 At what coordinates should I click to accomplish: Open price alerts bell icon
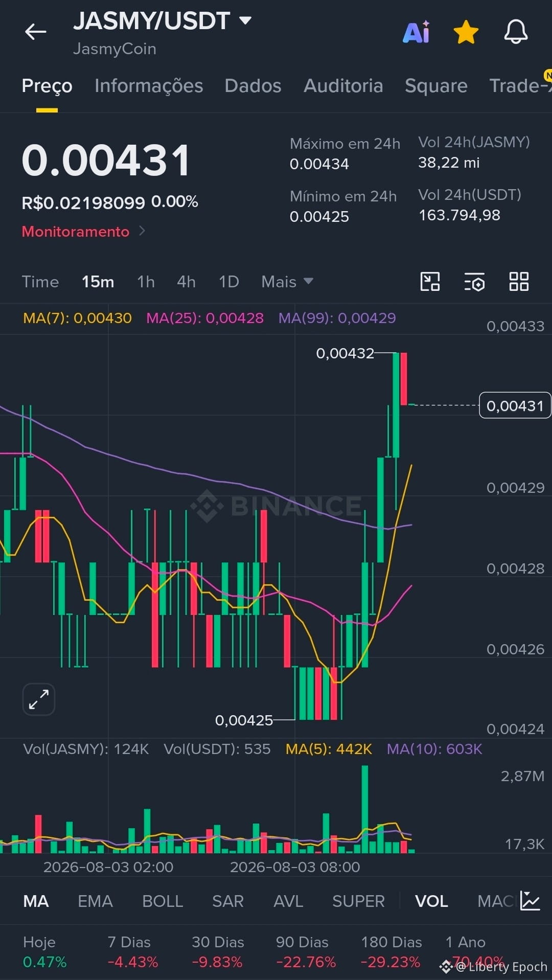click(x=516, y=32)
